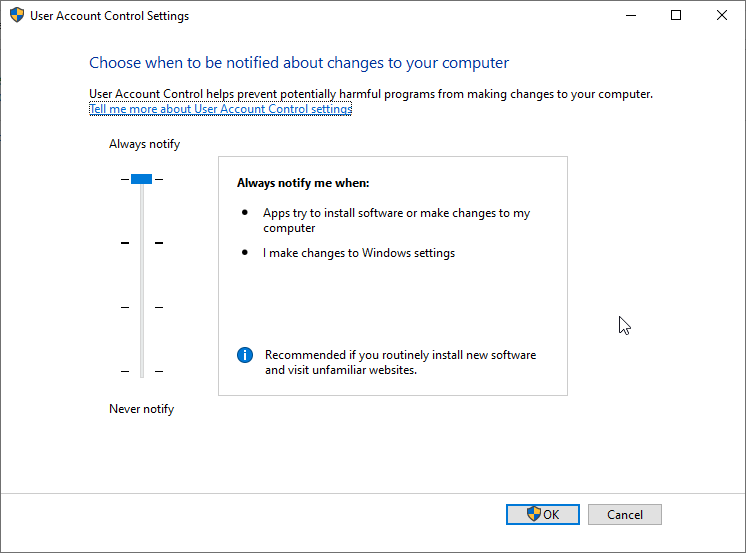This screenshot has height=553, width=746.
Task: Click 'I make changes to Windows settings' text
Action: [x=359, y=253]
